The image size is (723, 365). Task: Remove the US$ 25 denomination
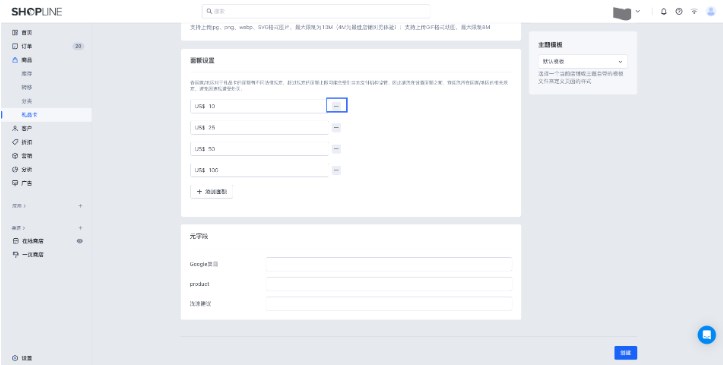[x=336, y=128]
